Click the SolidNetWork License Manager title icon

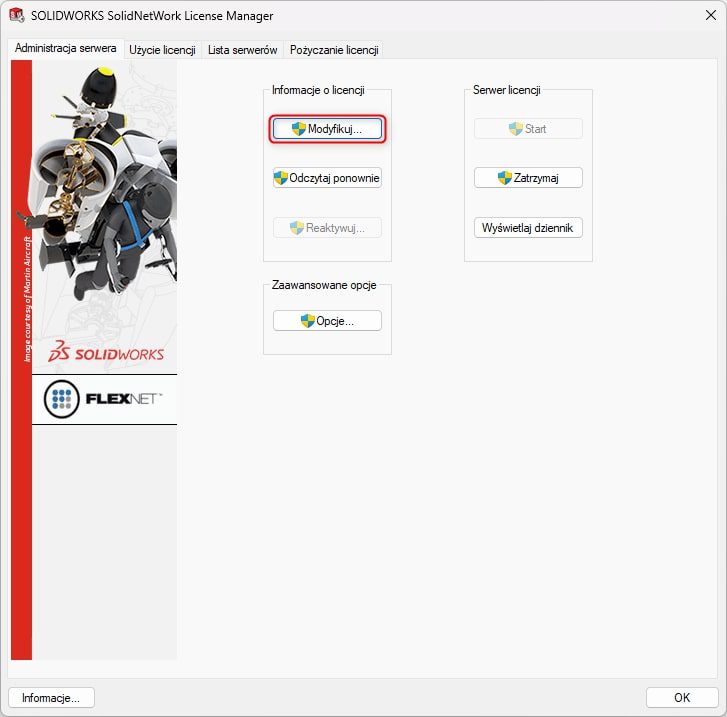point(17,15)
